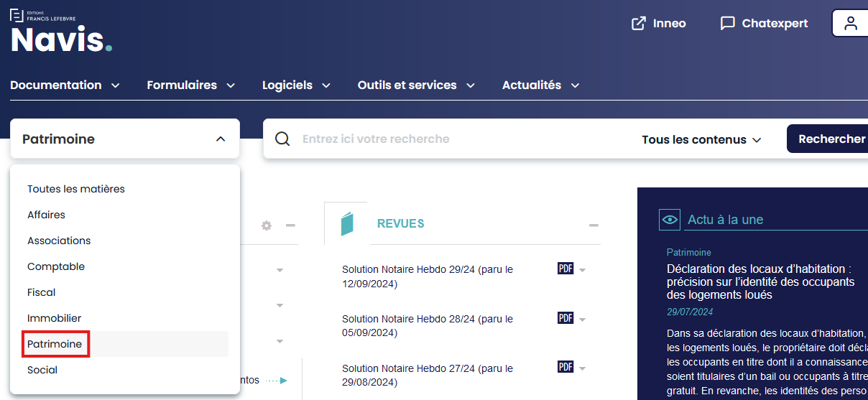Open the Documentation menu
This screenshot has width=868, height=400.
(65, 85)
